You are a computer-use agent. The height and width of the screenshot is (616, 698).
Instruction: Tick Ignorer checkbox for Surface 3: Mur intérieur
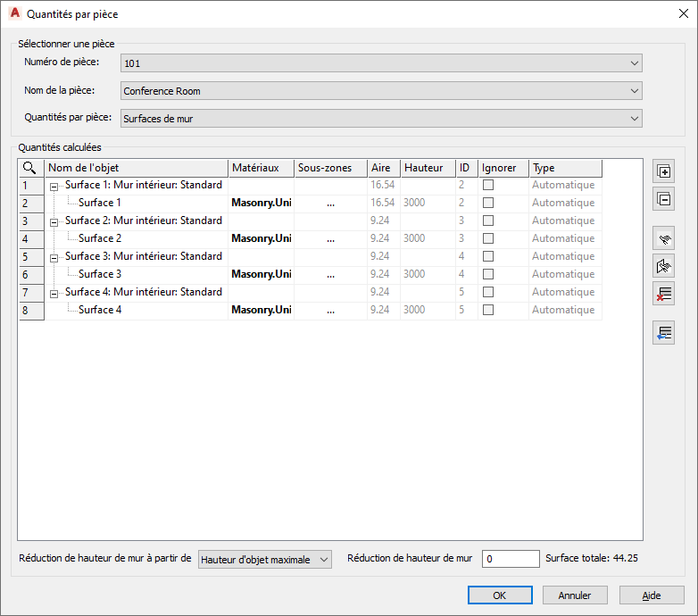click(x=488, y=256)
